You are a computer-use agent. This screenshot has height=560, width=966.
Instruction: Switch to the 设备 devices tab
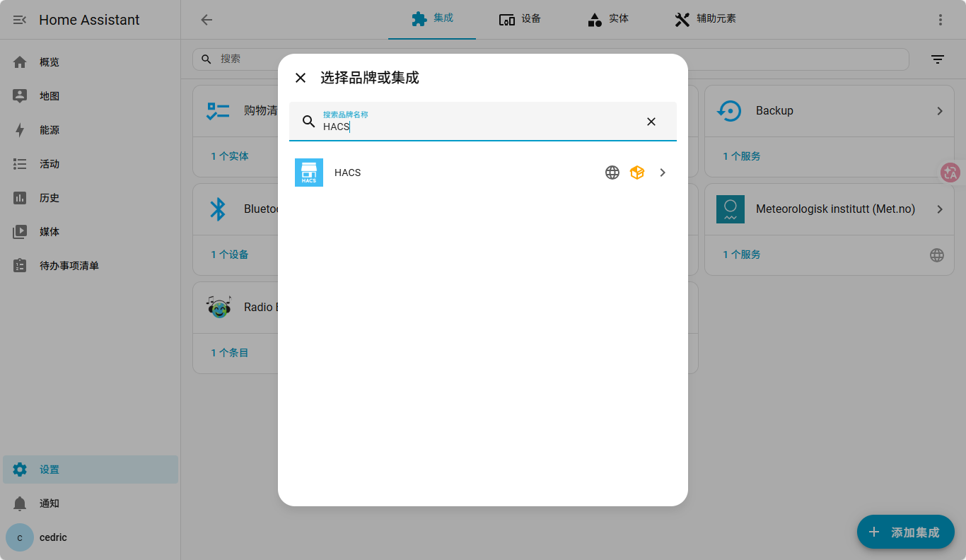click(520, 19)
